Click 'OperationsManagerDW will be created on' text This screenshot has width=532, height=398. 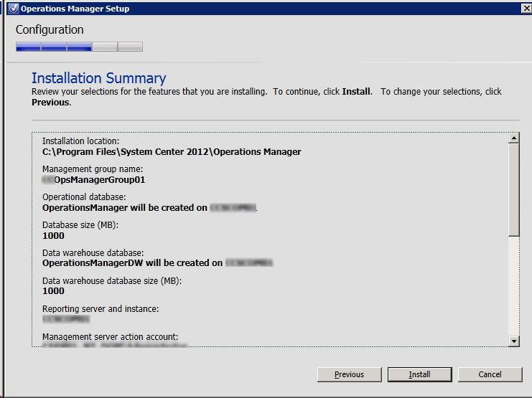(132, 262)
